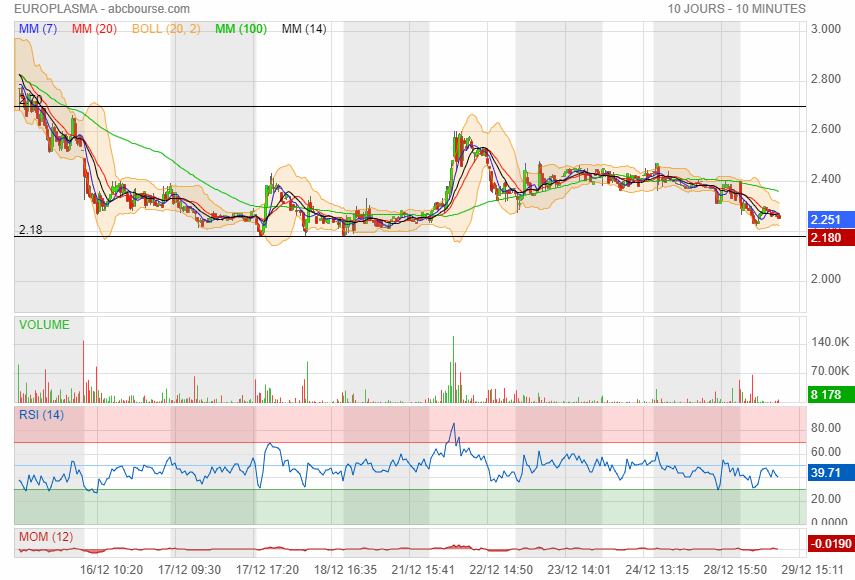Click the 20.00 RSI axis value
Viewport: 855px width, 580px height.
[826, 499]
